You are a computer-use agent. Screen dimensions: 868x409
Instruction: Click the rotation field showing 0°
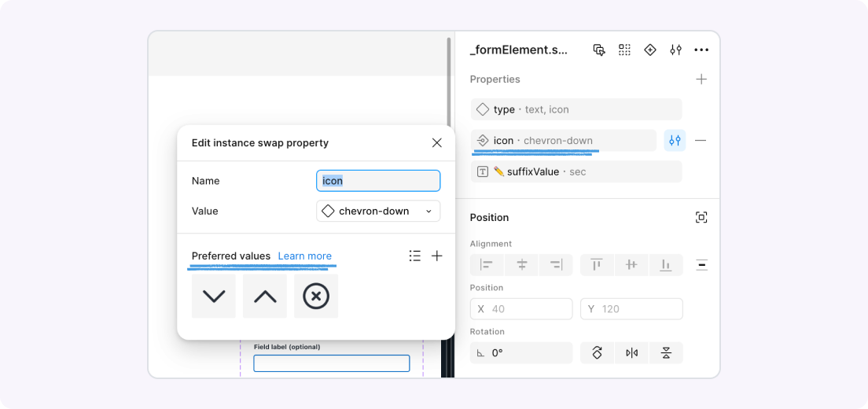[521, 352]
